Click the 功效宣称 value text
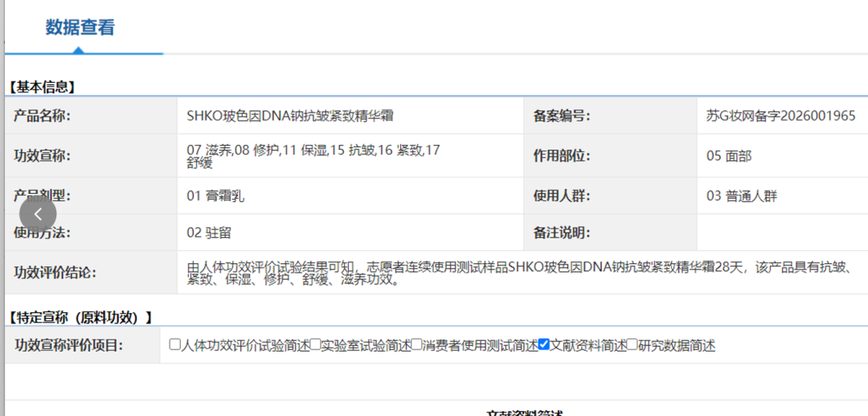This screenshot has height=416, width=868. (x=314, y=156)
